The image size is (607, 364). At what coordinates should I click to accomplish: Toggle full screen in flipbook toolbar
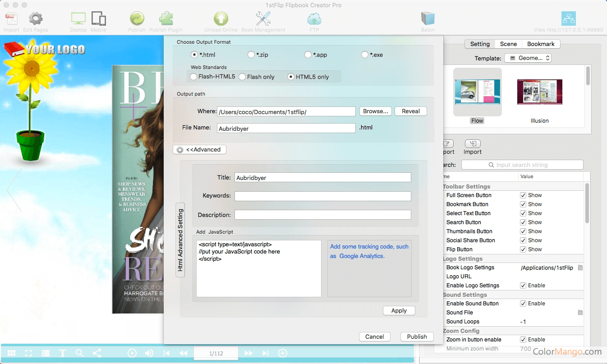click(28, 353)
